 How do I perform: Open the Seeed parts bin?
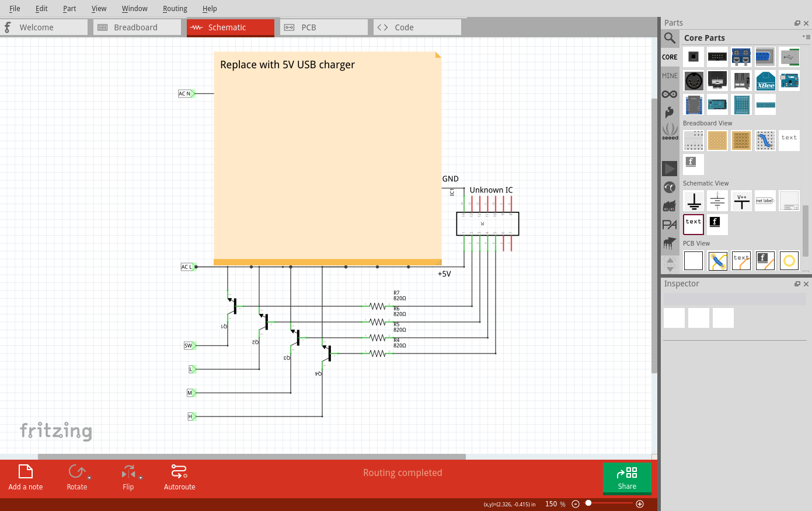[x=670, y=131]
